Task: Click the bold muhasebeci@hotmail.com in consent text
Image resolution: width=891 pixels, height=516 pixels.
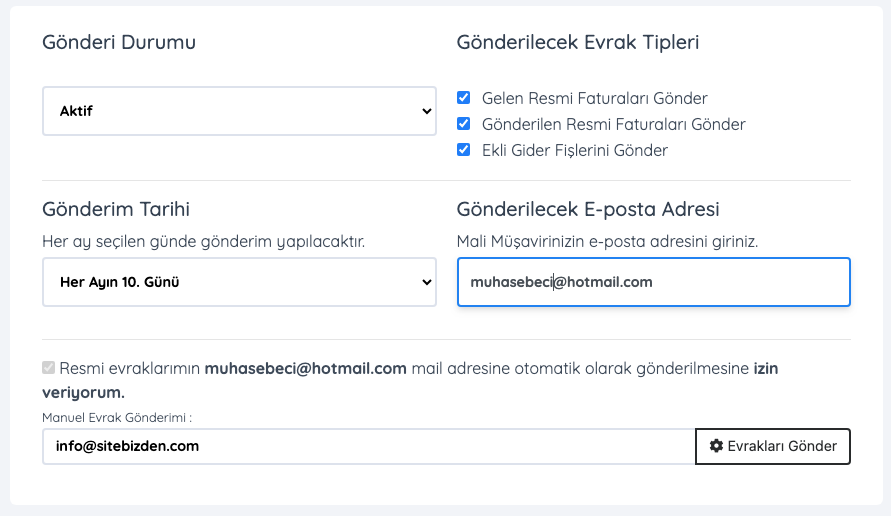Action: tap(306, 368)
